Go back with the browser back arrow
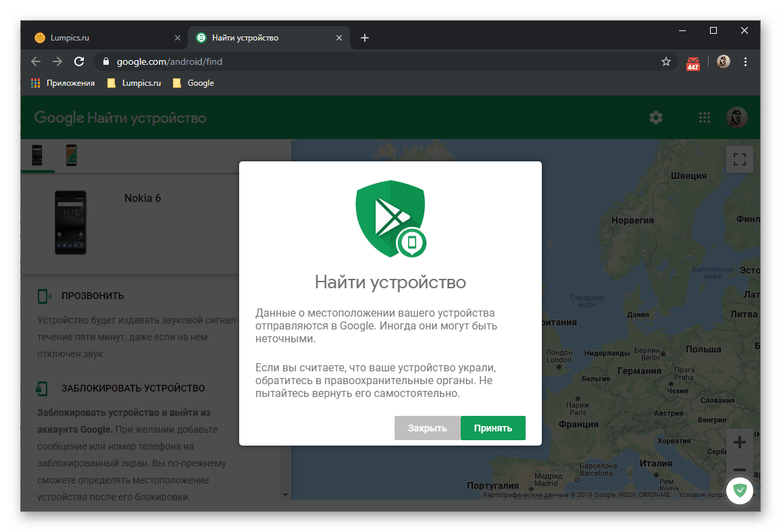Screen dimensions: 781x532 click(x=36, y=61)
